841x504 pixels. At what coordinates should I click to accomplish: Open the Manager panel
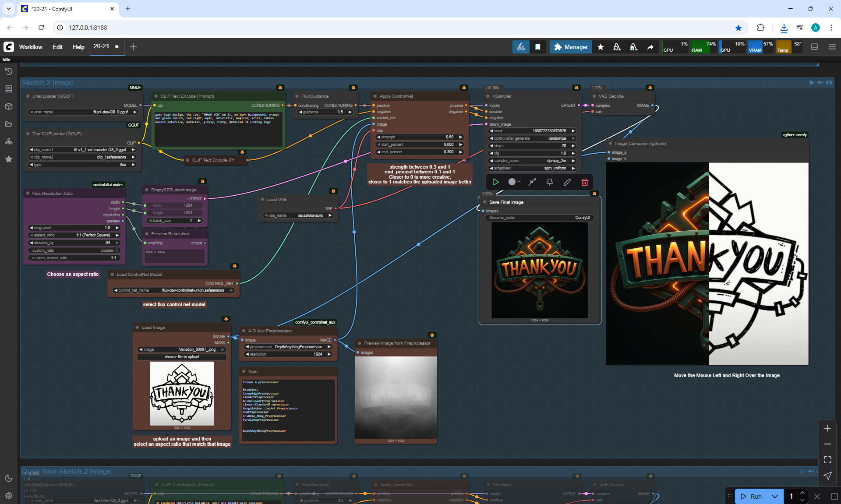pyautogui.click(x=571, y=47)
